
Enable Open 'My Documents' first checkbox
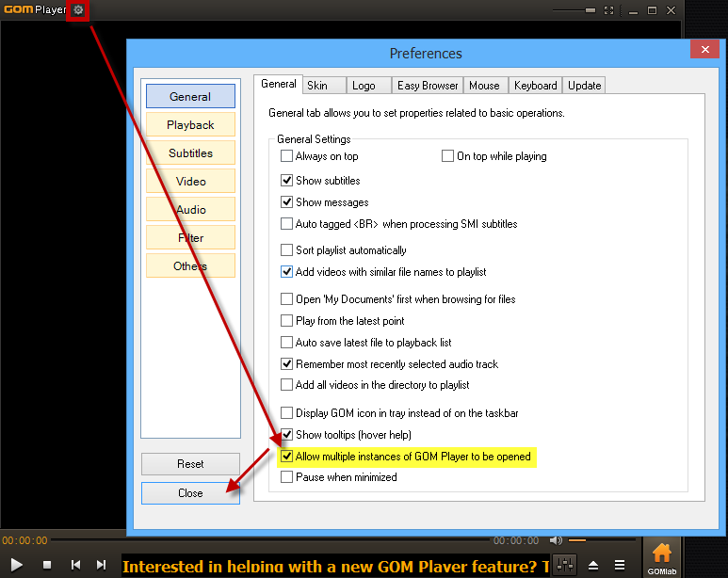coord(286,299)
